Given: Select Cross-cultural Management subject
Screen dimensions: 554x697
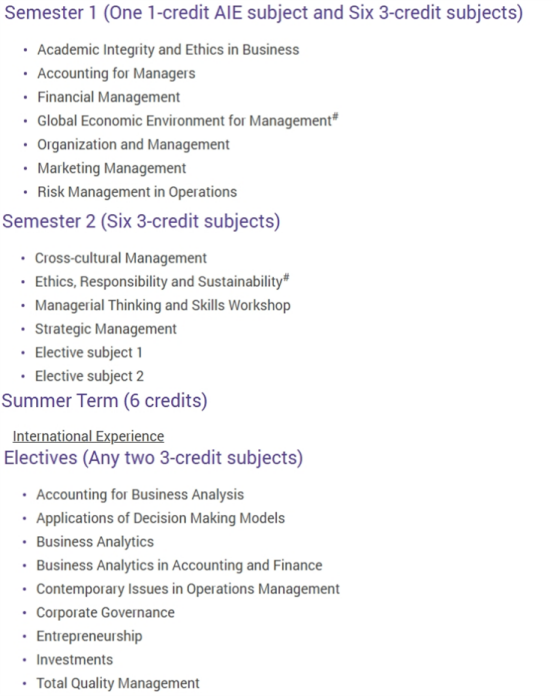Looking at the screenshot, I should point(120,258).
